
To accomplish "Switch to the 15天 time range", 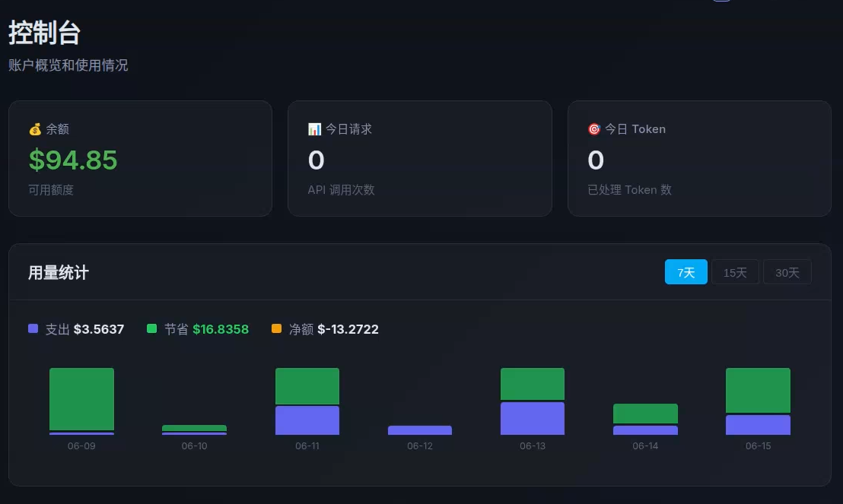I will click(735, 272).
